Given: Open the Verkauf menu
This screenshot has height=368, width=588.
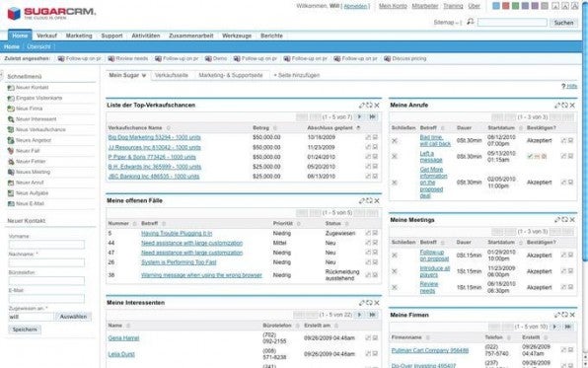Looking at the screenshot, I should (47, 36).
